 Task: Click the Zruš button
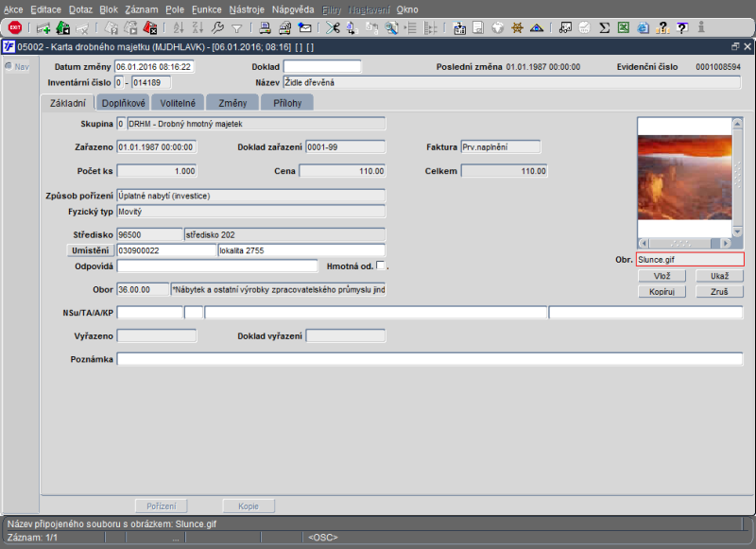tap(719, 292)
